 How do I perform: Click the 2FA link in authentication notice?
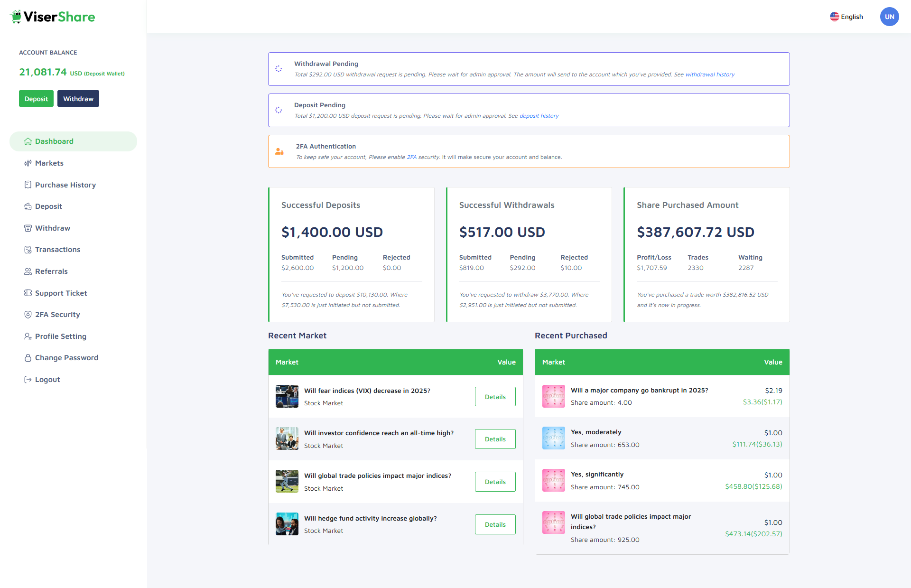411,157
